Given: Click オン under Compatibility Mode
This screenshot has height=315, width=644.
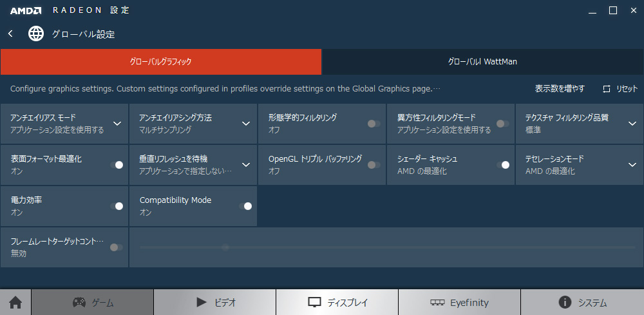Looking at the screenshot, I should pos(146,213).
